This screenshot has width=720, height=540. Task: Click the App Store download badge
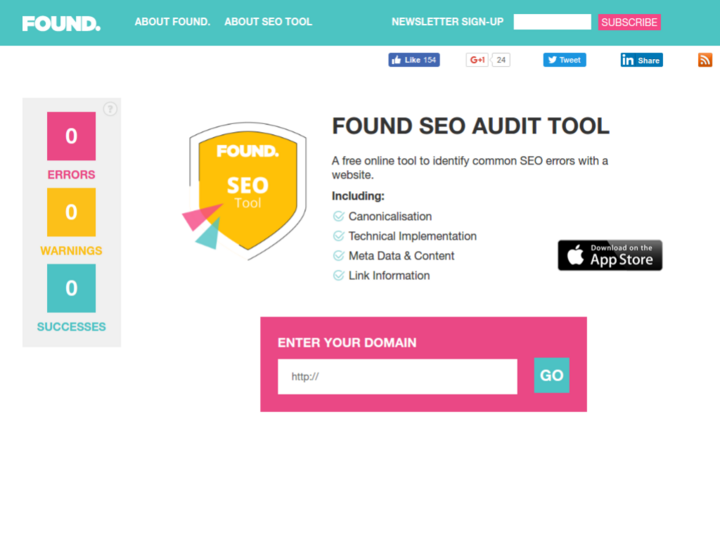coord(610,255)
